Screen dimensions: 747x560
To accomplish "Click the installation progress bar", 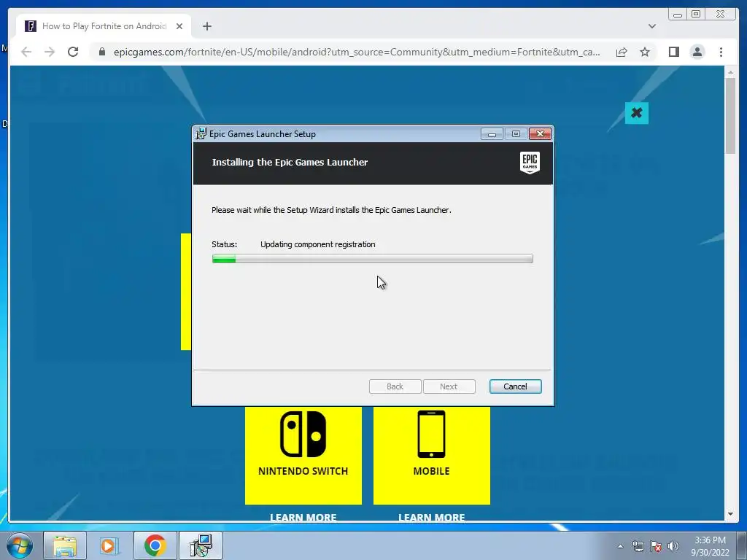I will point(373,259).
